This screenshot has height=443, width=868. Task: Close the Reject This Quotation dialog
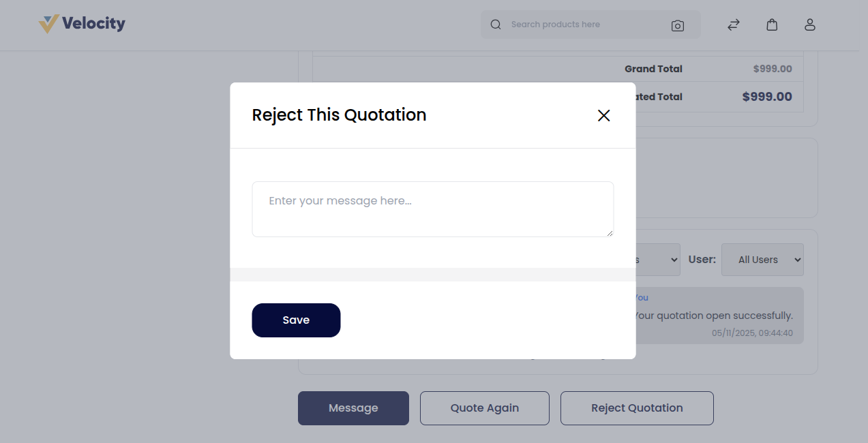[x=603, y=115]
